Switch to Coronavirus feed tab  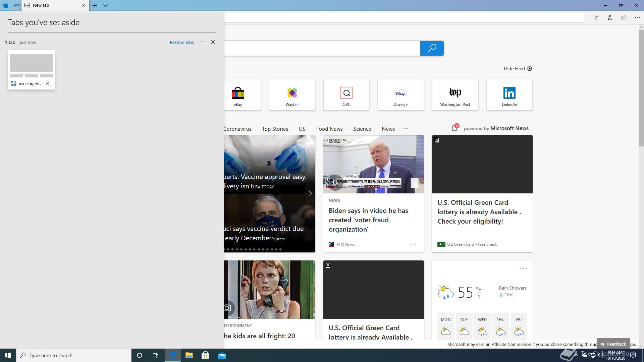237,129
